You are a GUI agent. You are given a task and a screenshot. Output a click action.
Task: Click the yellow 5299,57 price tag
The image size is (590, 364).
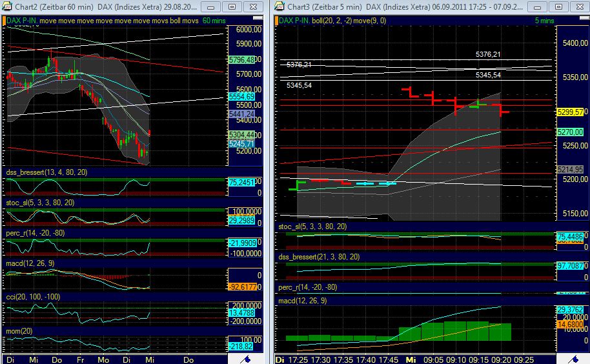[571, 112]
